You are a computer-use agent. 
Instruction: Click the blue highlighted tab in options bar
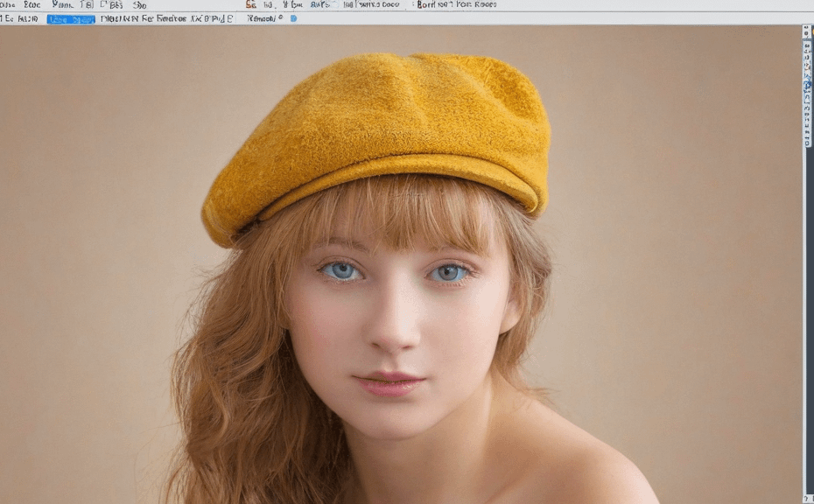pos(70,18)
